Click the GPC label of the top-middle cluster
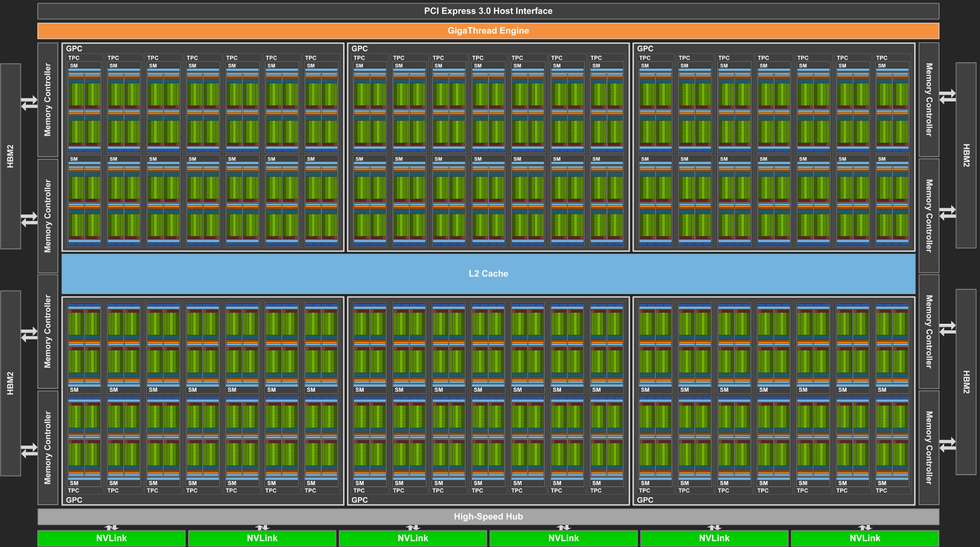Image resolution: width=980 pixels, height=547 pixels. 360,48
